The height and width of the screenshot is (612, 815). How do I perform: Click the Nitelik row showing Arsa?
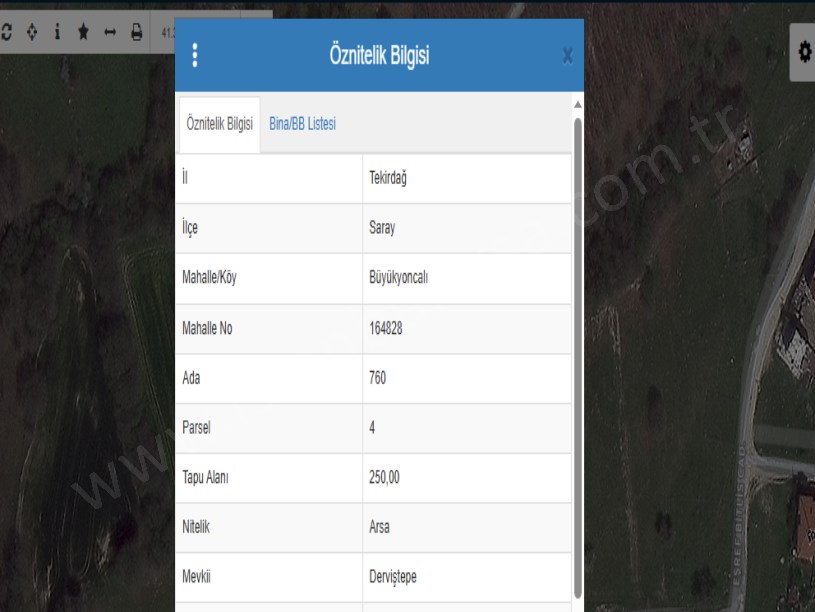380,527
